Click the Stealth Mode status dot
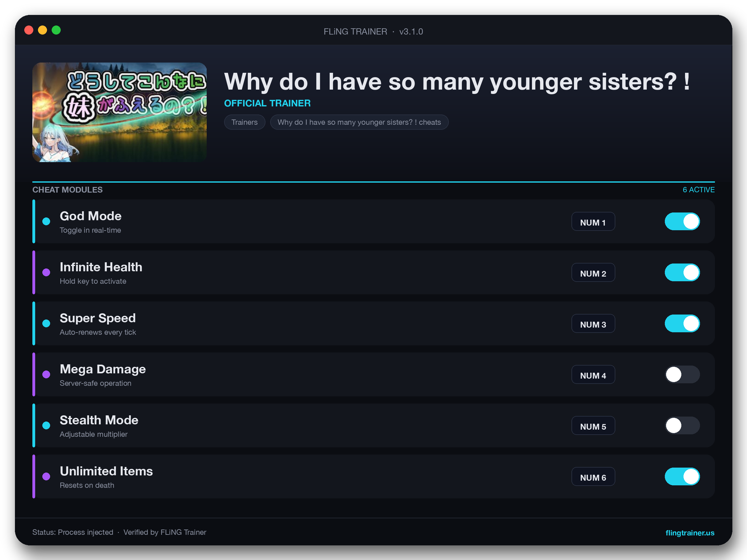The width and height of the screenshot is (747, 560). coord(46,425)
